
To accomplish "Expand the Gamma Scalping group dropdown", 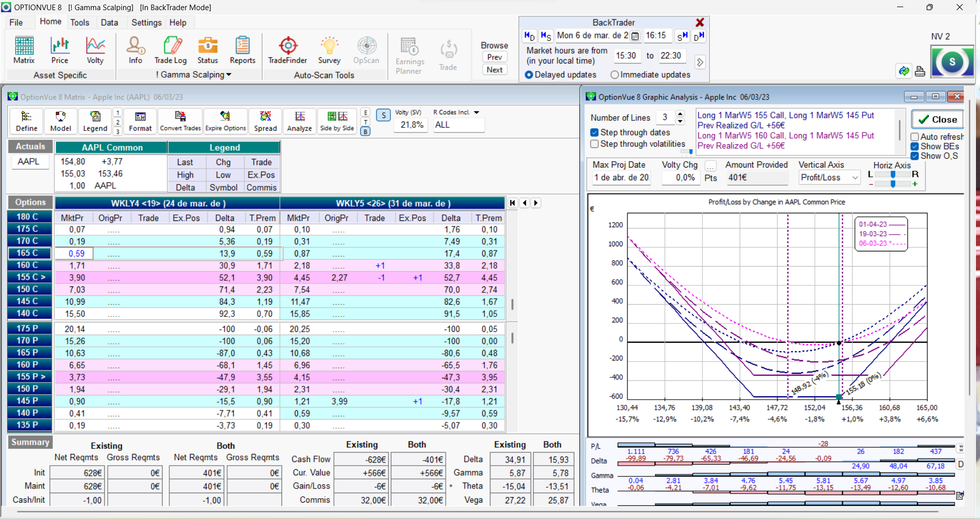I will pyautogui.click(x=229, y=75).
